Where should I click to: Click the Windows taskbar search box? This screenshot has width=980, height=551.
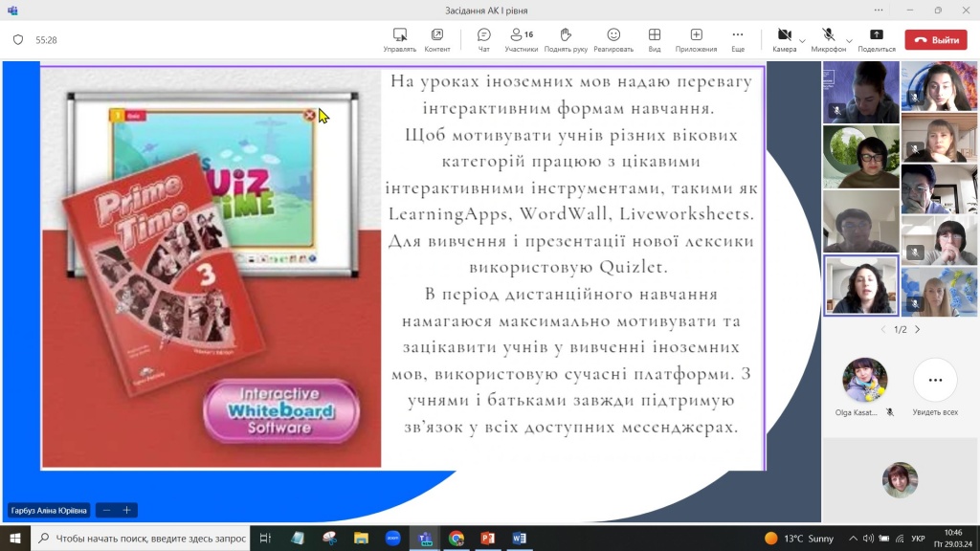pos(144,539)
